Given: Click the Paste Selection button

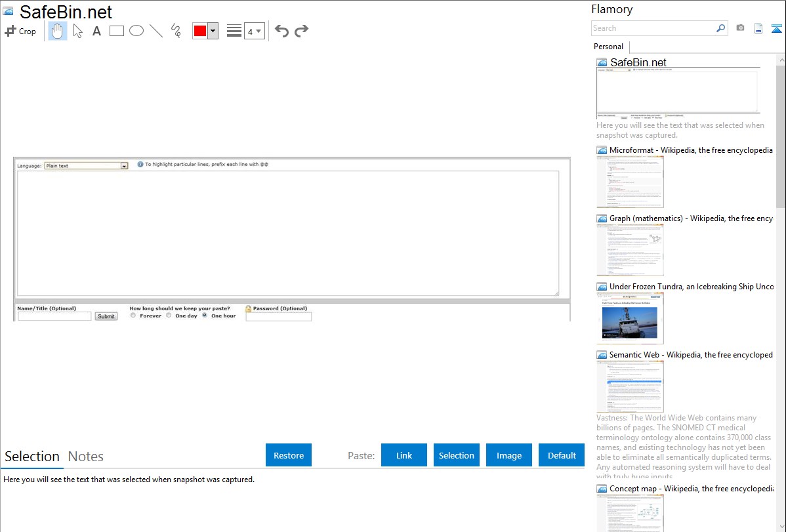Looking at the screenshot, I should pyautogui.click(x=456, y=455).
